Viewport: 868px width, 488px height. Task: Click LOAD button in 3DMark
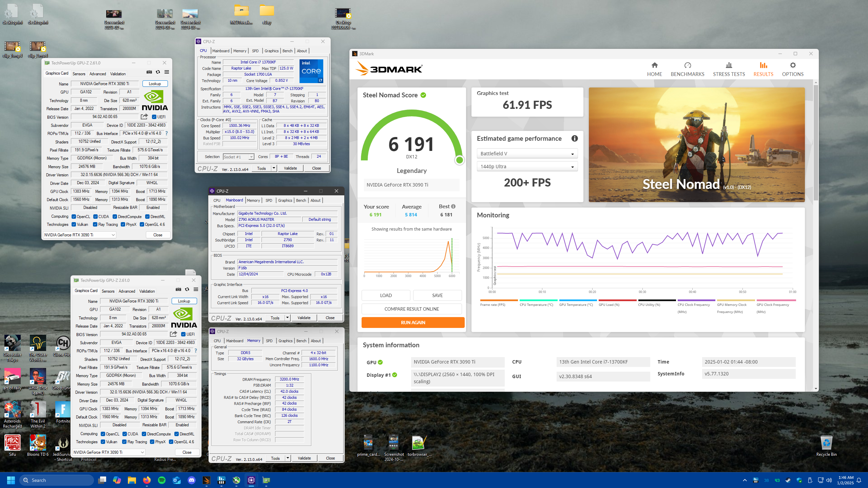click(x=386, y=295)
